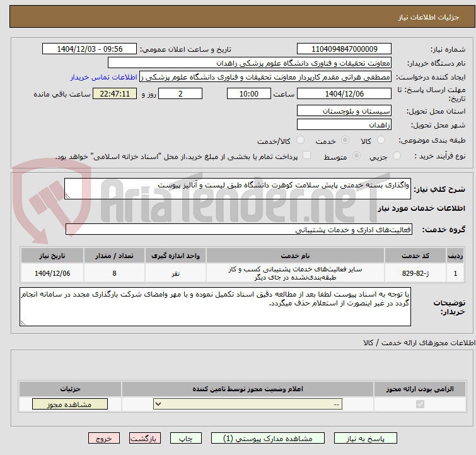Select the کالا/خدمت radio button
Image resolution: width=476 pixels, height=455 pixels.
[300, 140]
